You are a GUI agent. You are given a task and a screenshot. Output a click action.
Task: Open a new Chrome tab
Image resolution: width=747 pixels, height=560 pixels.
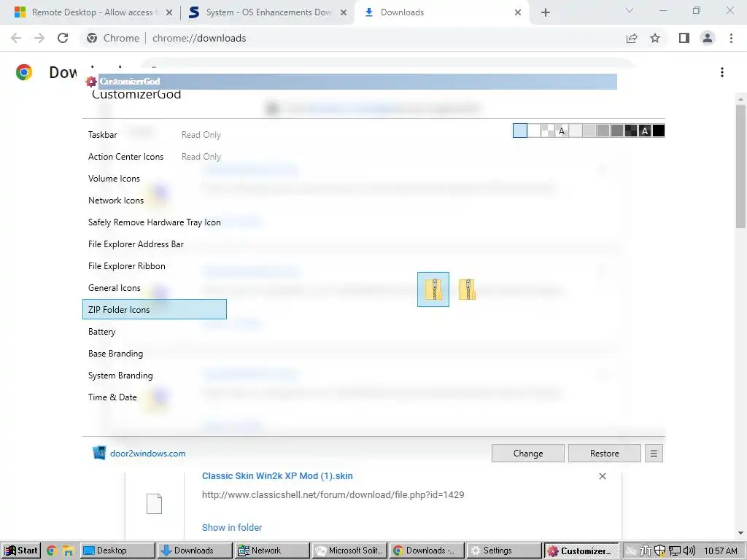(546, 12)
